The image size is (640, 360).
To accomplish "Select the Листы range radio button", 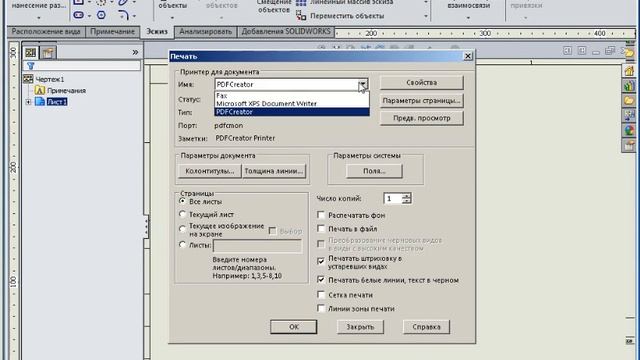I will 182,244.
